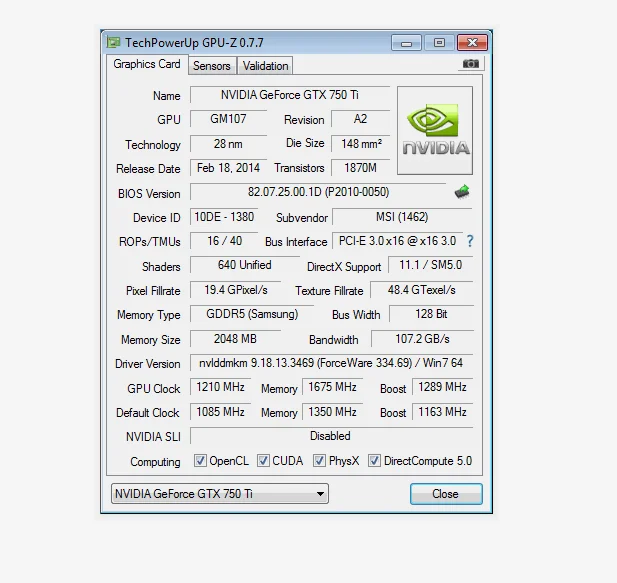Image resolution: width=617 pixels, height=583 pixels.
Task: Click the GPU-Z title bar app icon
Action: (114, 42)
